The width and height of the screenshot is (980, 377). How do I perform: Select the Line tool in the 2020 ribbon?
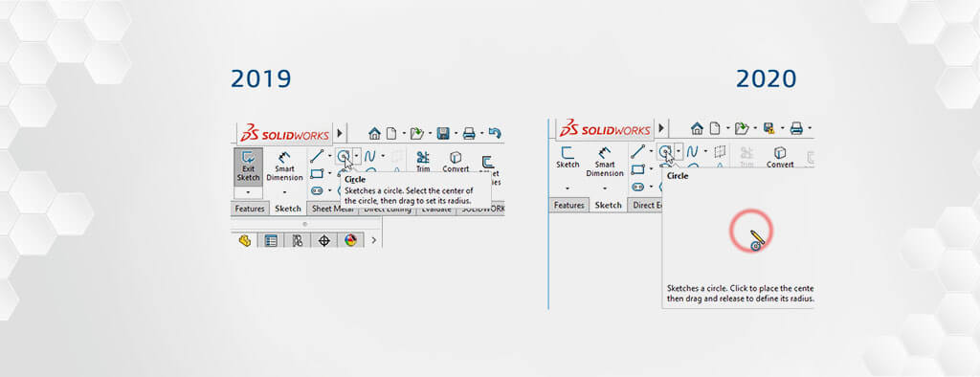637,151
